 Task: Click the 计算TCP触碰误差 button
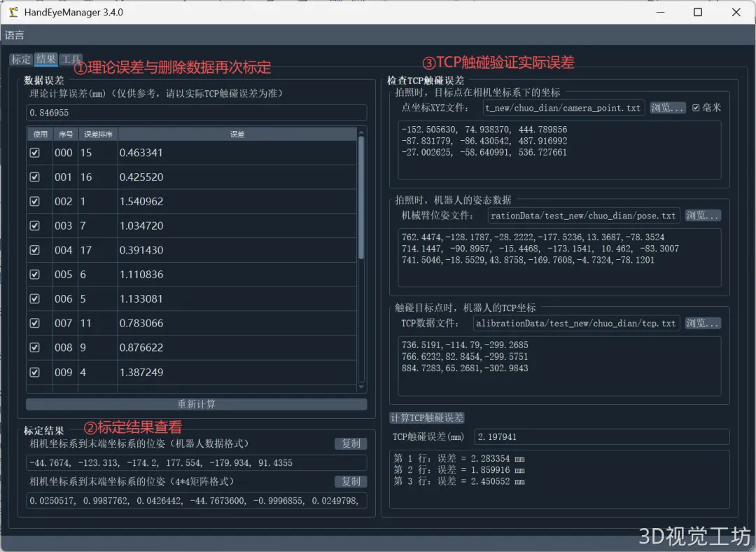(x=427, y=418)
